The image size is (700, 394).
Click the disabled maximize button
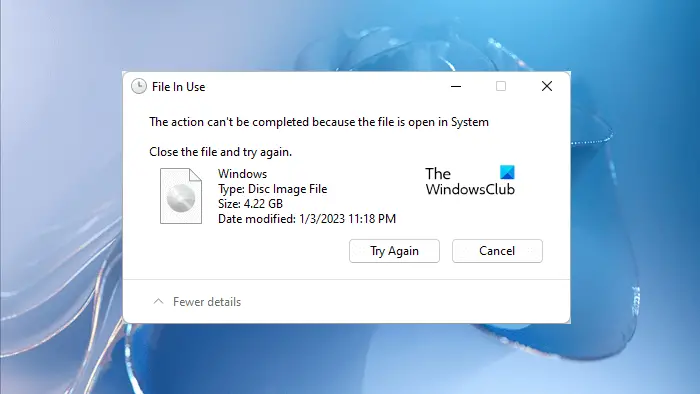coord(501,86)
